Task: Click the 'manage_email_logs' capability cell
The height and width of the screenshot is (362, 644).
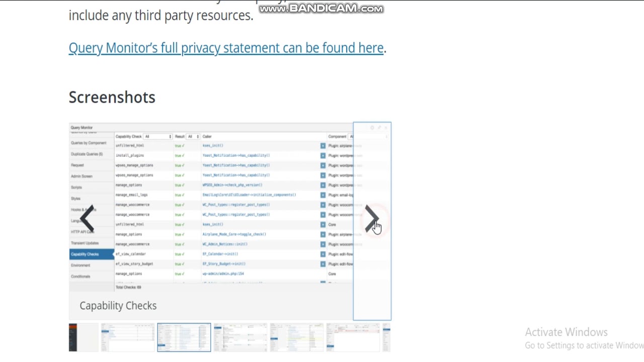Action: click(x=131, y=195)
